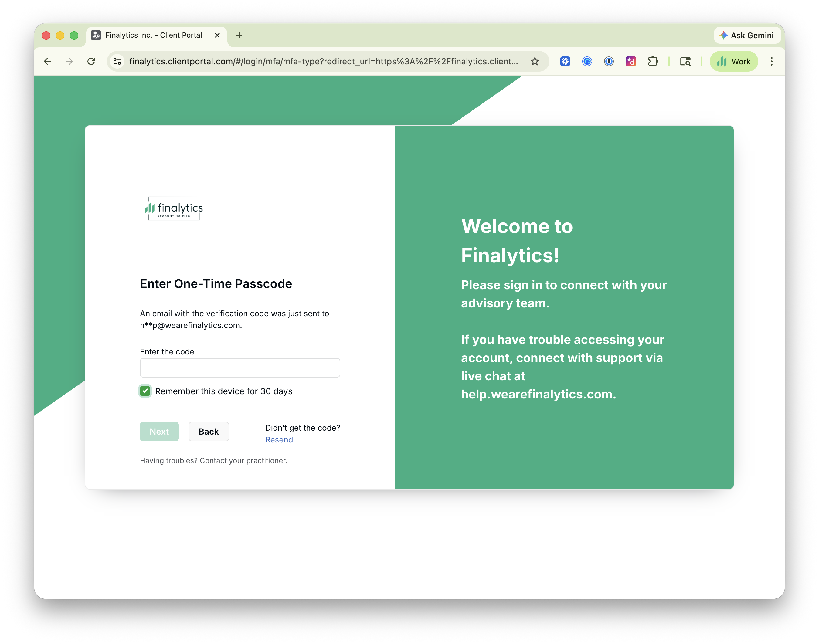Click the 1Password extension icon
Viewport: 819px width, 644px height.
point(609,62)
